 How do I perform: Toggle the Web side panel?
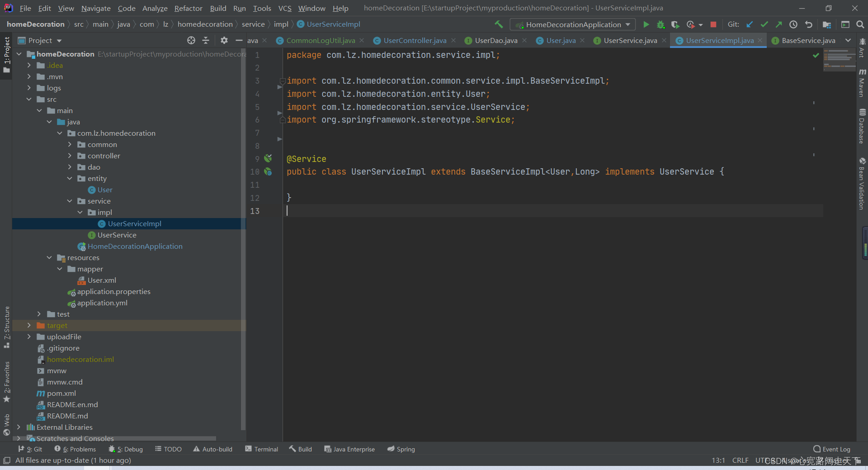[x=7, y=425]
